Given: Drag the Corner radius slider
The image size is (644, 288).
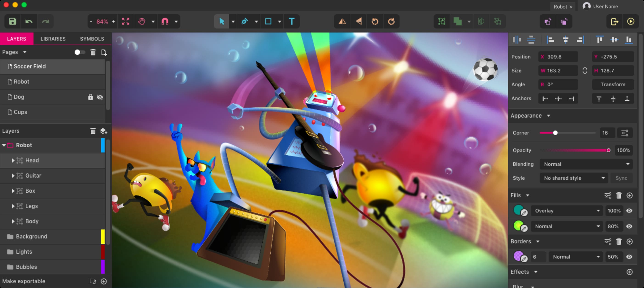Looking at the screenshot, I should (x=554, y=133).
